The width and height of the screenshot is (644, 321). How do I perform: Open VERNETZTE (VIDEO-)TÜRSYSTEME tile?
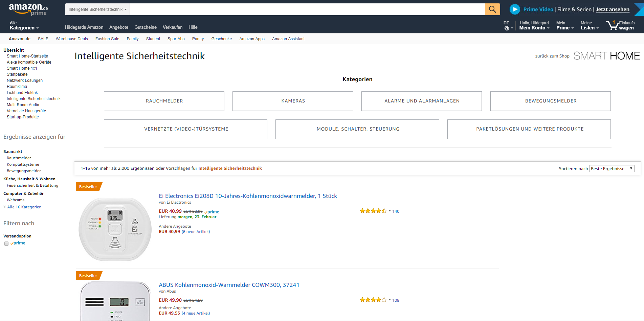tap(186, 129)
